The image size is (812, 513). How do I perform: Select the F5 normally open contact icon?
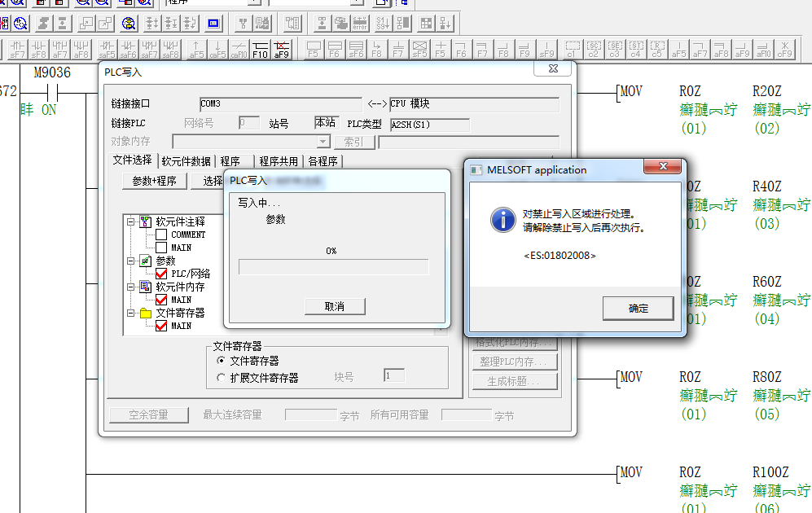tap(313, 50)
